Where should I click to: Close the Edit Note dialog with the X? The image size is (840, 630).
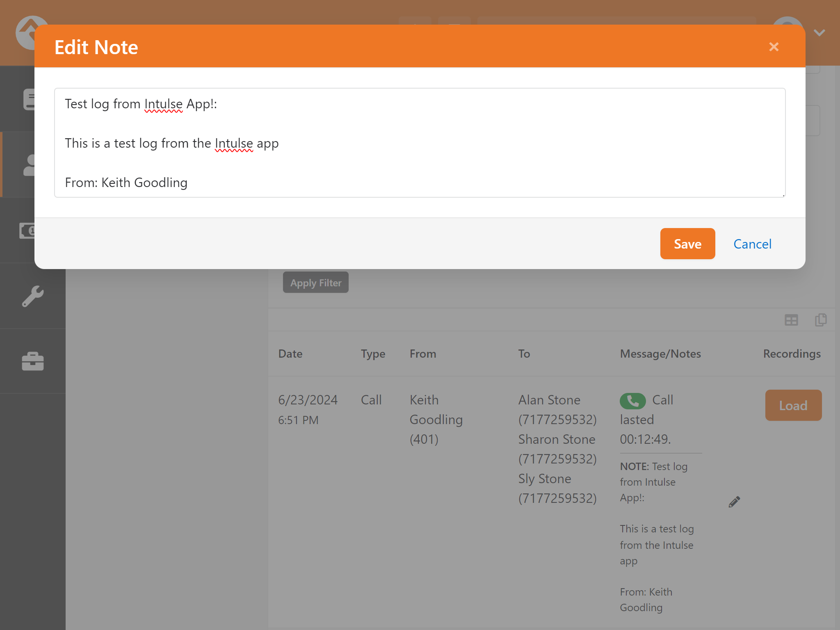click(x=774, y=47)
